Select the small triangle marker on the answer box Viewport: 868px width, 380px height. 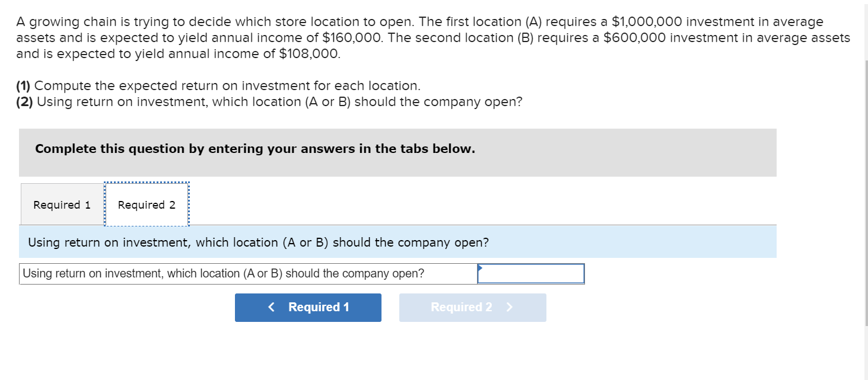[479, 269]
